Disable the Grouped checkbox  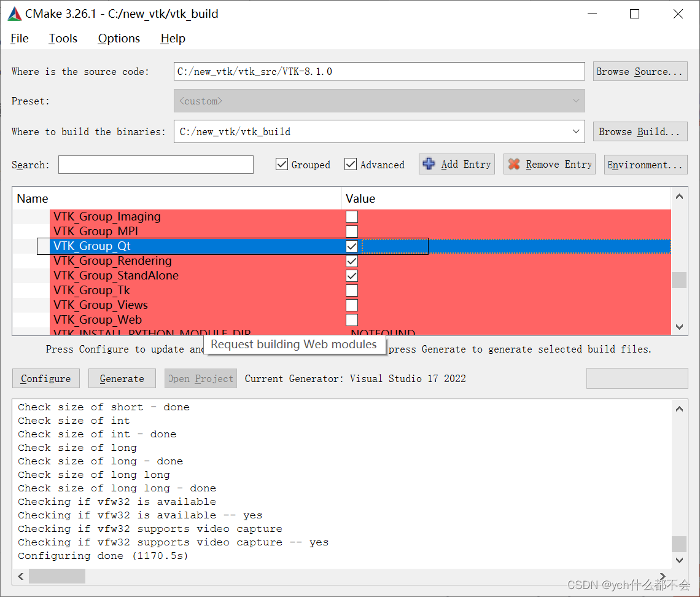[x=281, y=164]
